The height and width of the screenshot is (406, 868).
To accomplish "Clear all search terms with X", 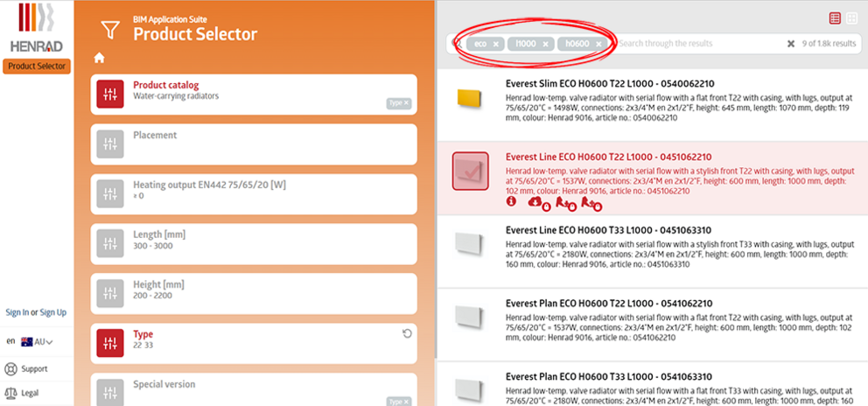I will pyautogui.click(x=791, y=44).
